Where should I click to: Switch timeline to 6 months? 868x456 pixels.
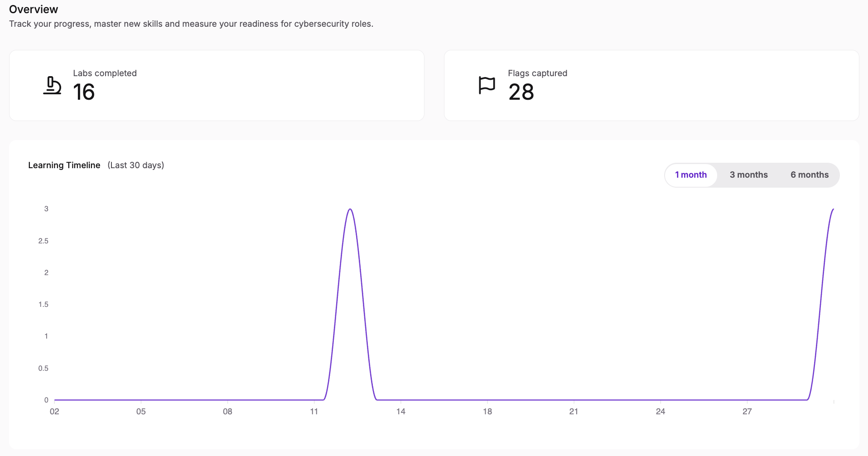point(810,175)
